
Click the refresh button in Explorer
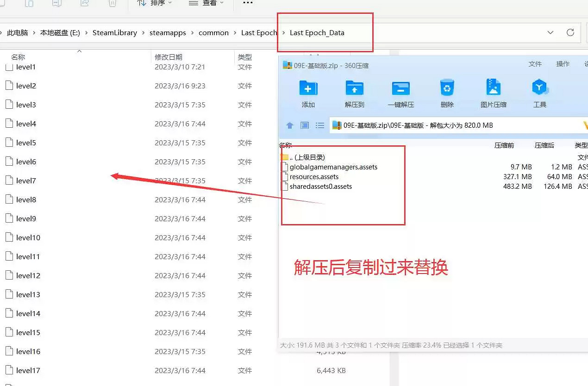click(x=570, y=32)
